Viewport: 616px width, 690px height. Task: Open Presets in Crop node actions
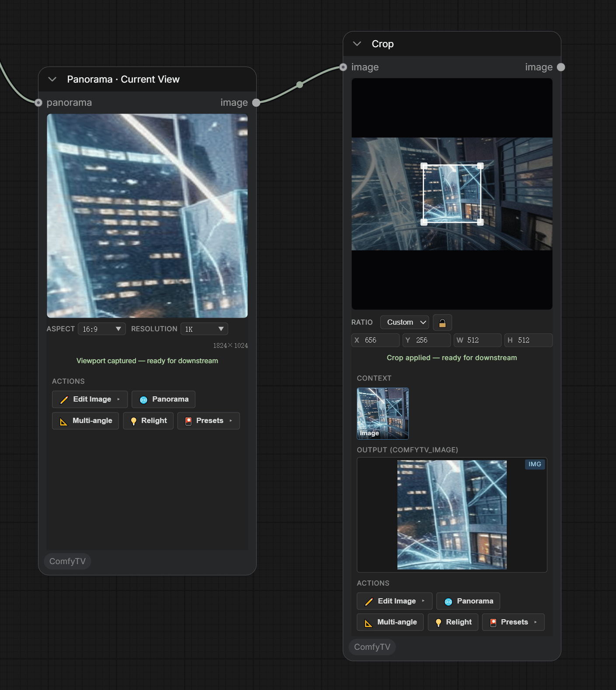(513, 622)
